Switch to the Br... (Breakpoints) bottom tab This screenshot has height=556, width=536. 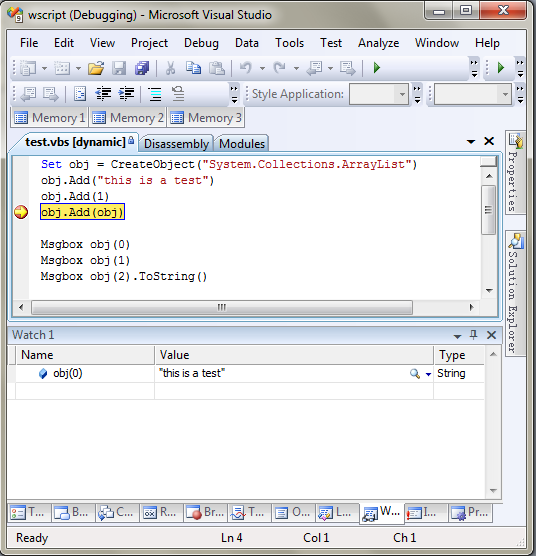tap(205, 512)
